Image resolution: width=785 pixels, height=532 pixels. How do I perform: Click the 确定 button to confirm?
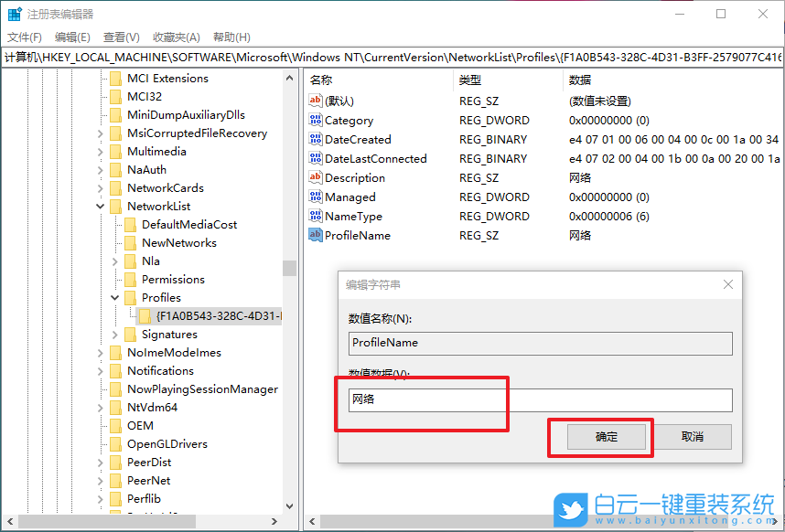click(606, 436)
